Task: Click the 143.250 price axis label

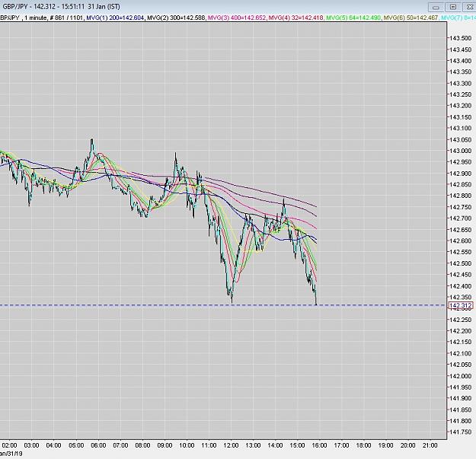Action: [x=461, y=94]
